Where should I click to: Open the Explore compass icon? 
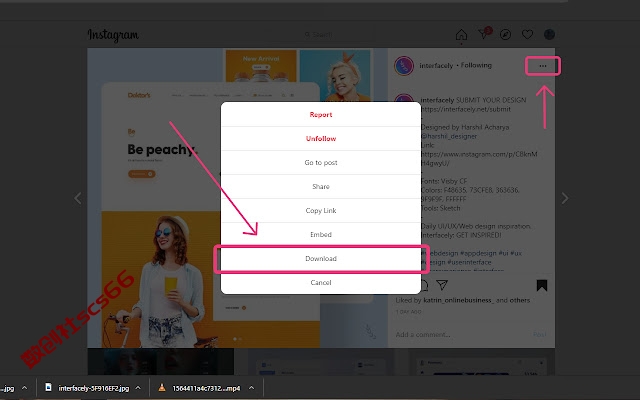(505, 35)
